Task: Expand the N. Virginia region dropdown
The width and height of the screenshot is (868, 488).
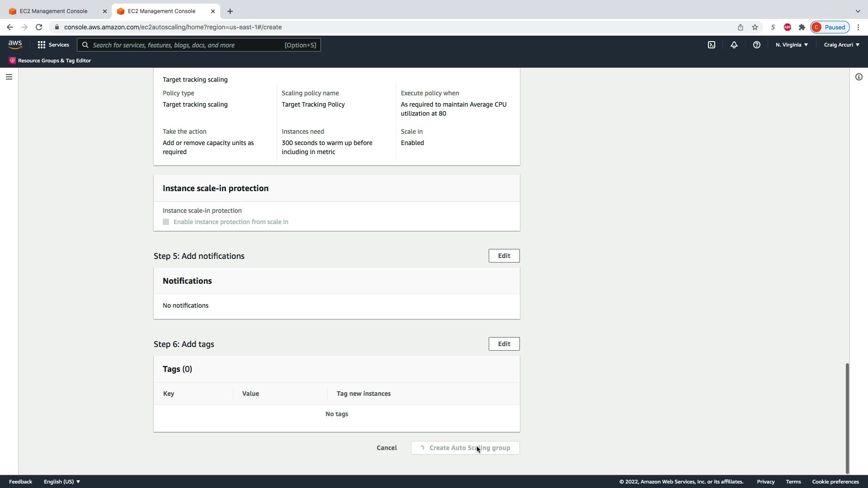Action: [x=792, y=45]
